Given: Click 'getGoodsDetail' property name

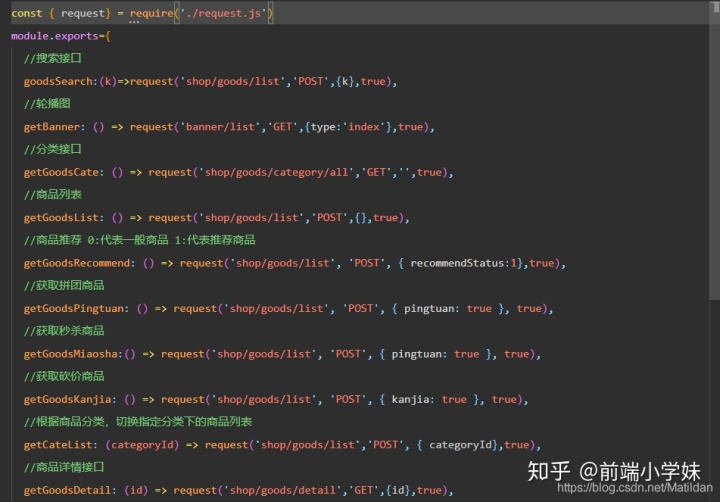Looking at the screenshot, I should (68, 491).
